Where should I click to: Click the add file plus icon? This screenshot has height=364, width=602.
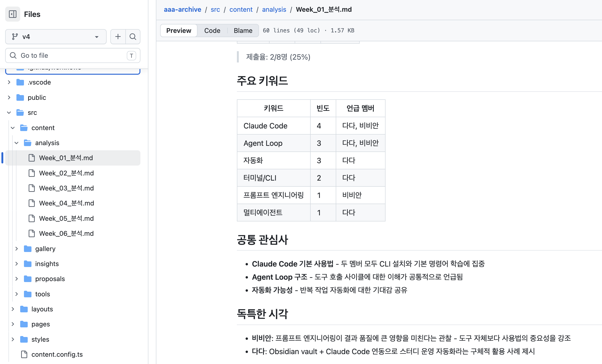point(118,37)
